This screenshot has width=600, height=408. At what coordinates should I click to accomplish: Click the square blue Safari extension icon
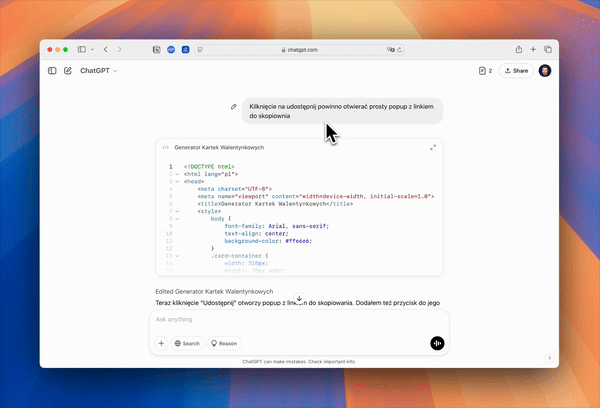click(x=186, y=49)
